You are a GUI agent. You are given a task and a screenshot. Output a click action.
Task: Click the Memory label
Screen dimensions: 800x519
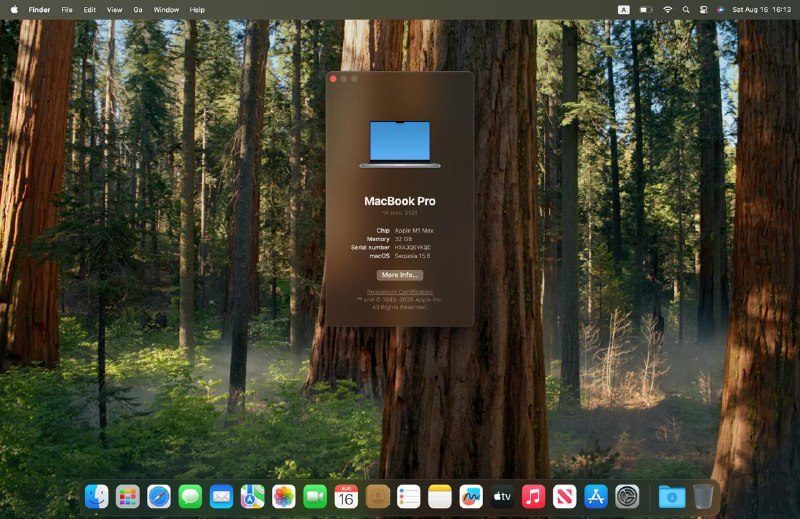tap(378, 239)
